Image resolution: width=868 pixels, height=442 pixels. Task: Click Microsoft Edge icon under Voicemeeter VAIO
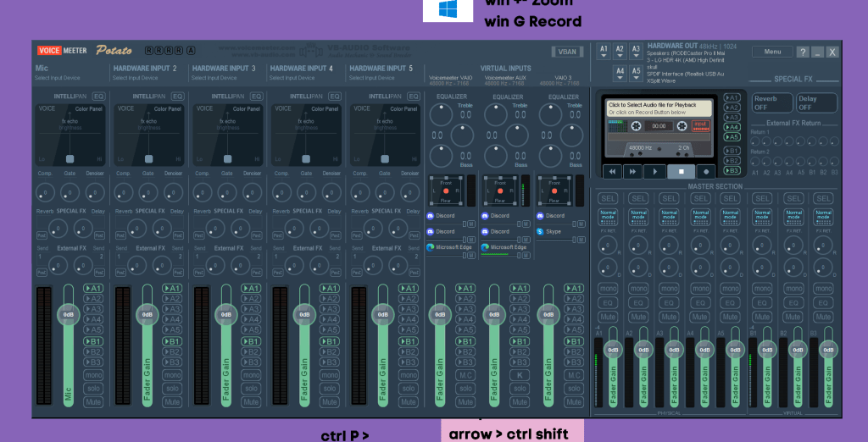(x=430, y=247)
